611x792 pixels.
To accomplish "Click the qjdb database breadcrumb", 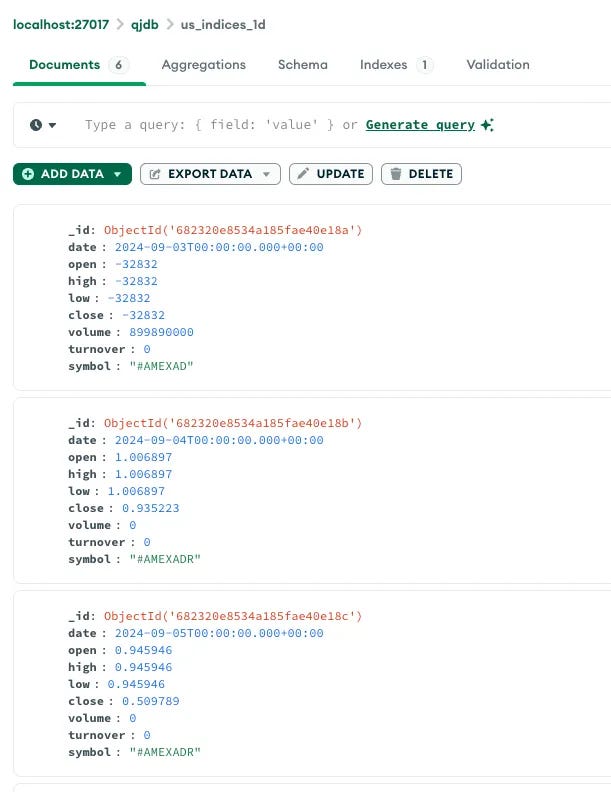I will [145, 24].
